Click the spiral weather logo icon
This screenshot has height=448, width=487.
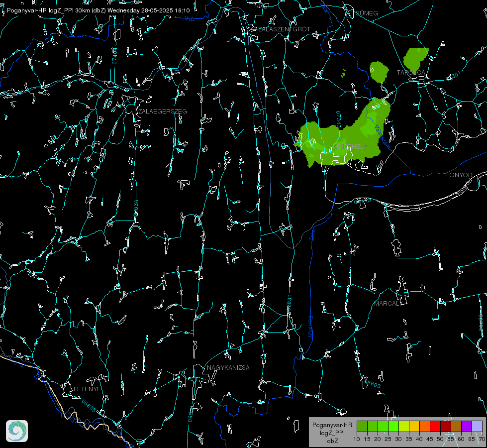17,431
